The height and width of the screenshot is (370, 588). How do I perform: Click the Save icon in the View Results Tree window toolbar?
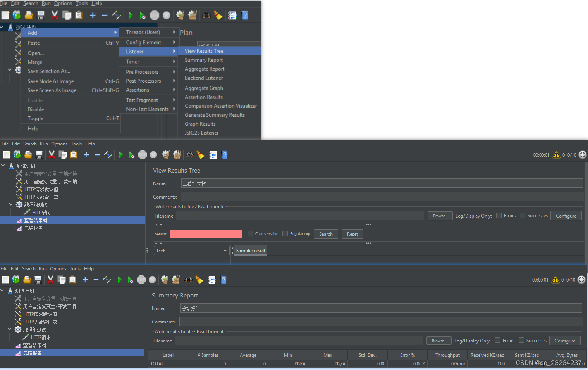[x=39, y=155]
